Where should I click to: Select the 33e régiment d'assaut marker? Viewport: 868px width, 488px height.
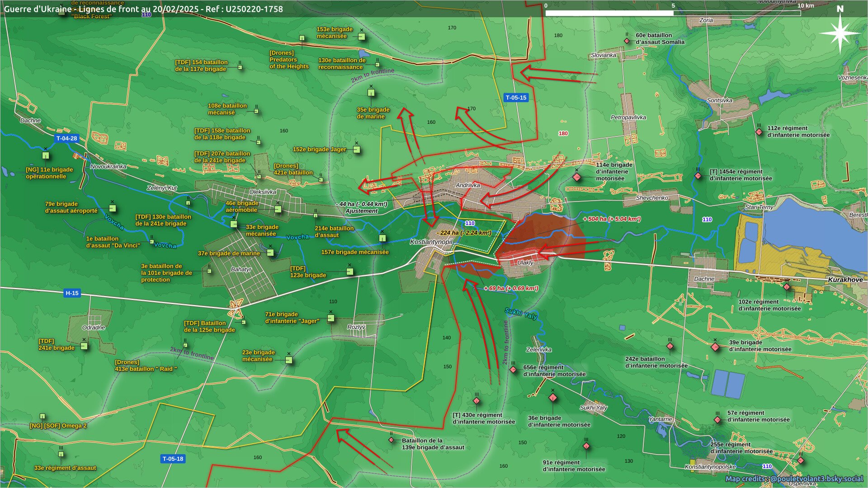(x=61, y=454)
